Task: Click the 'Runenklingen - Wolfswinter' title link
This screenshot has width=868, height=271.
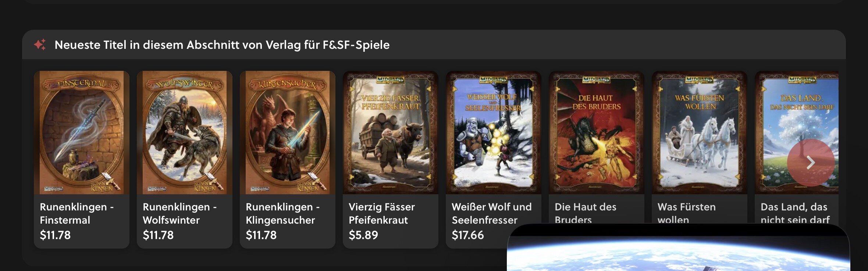Action: [179, 213]
